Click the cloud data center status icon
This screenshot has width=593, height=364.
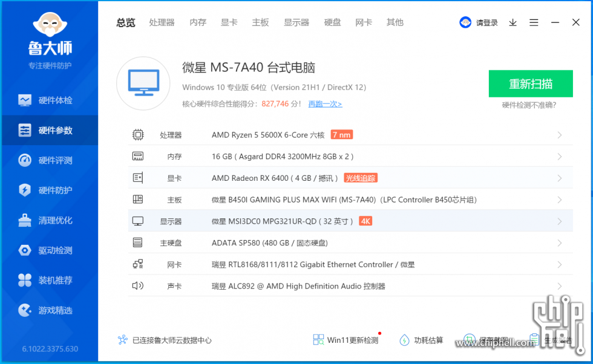[x=122, y=340]
